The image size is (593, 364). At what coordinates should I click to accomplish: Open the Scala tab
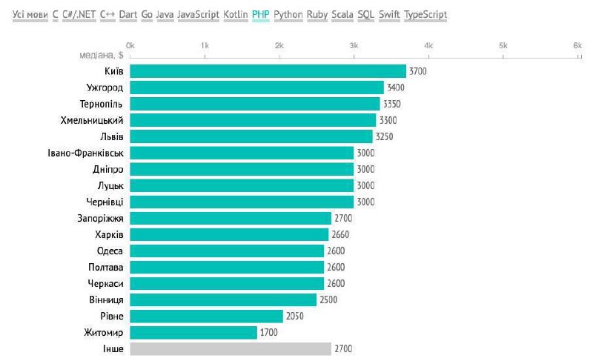pyautogui.click(x=342, y=15)
